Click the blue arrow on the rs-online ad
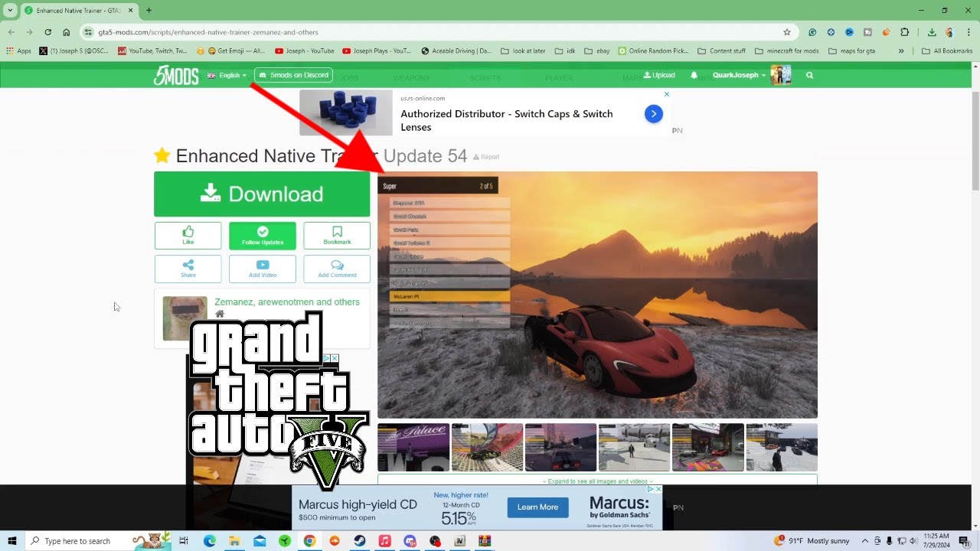Viewport: 980px width, 551px height. pos(653,114)
